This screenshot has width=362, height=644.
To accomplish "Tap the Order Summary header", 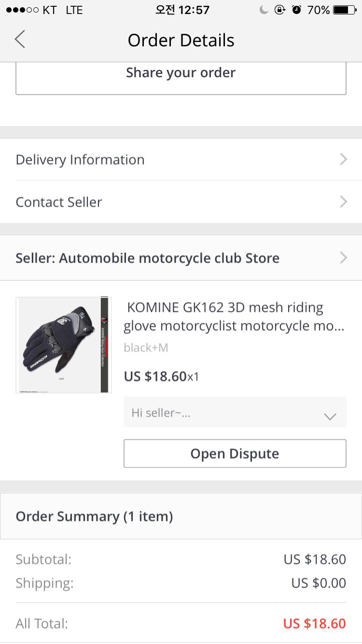I will [x=94, y=516].
